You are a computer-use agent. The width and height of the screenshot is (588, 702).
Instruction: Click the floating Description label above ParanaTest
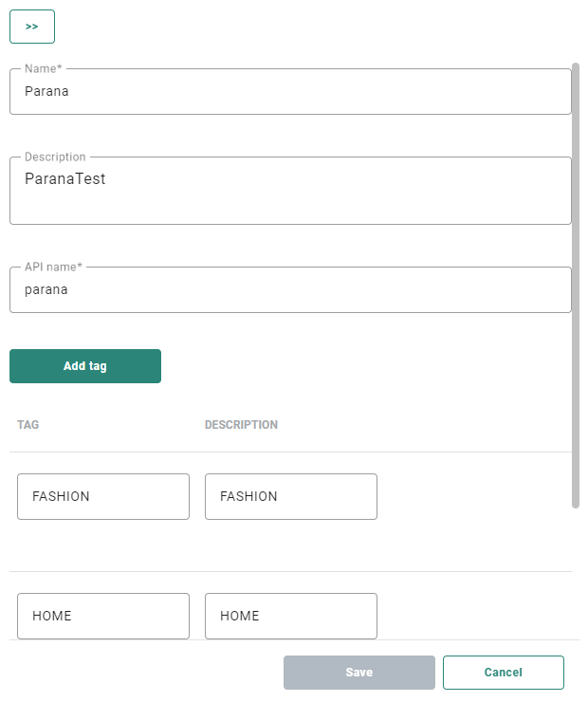point(55,157)
